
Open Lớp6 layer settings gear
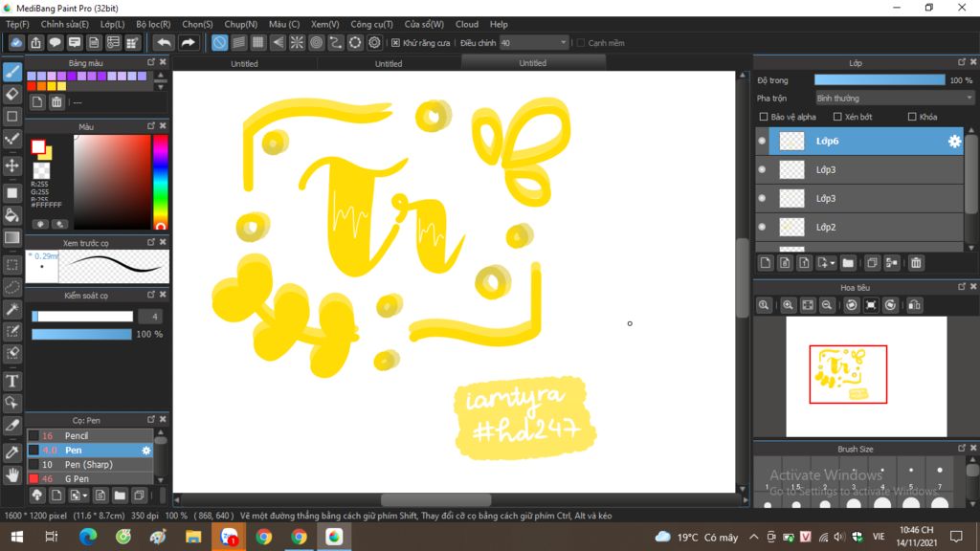(954, 142)
